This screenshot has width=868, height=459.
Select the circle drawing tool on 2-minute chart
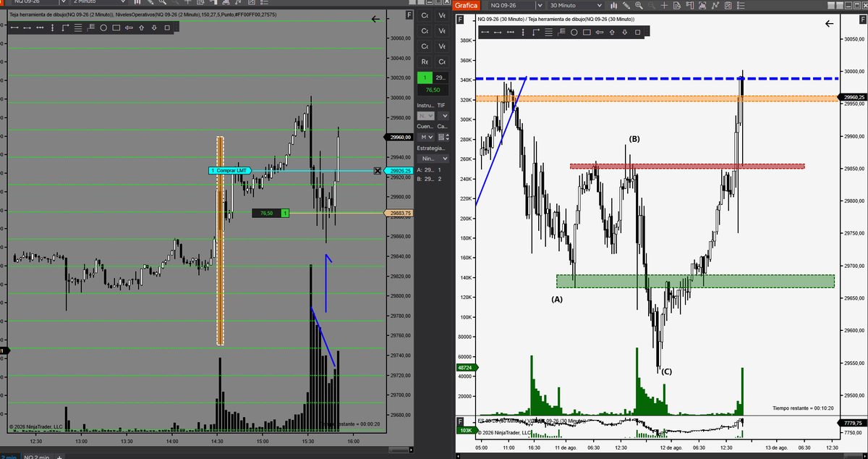(x=103, y=28)
